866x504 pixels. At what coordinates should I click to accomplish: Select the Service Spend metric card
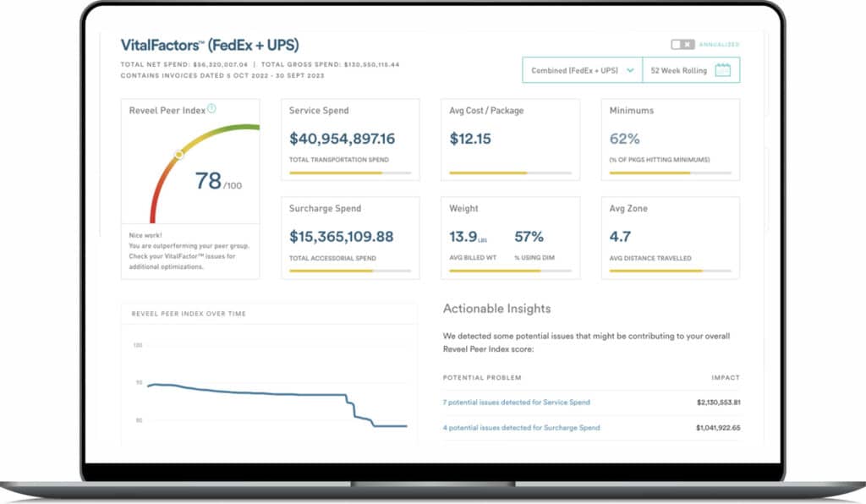[x=350, y=140]
